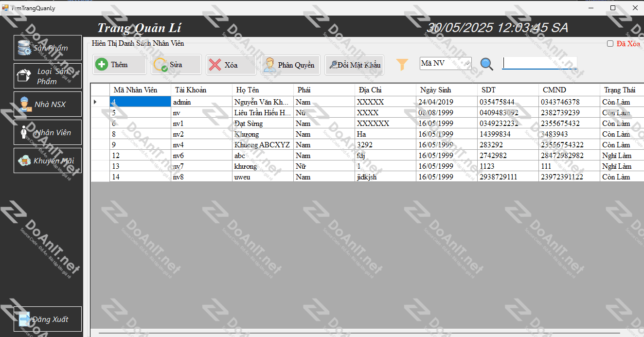Click the refresh-check icon on Sửa
The width and height of the screenshot is (644, 337).
[161, 65]
